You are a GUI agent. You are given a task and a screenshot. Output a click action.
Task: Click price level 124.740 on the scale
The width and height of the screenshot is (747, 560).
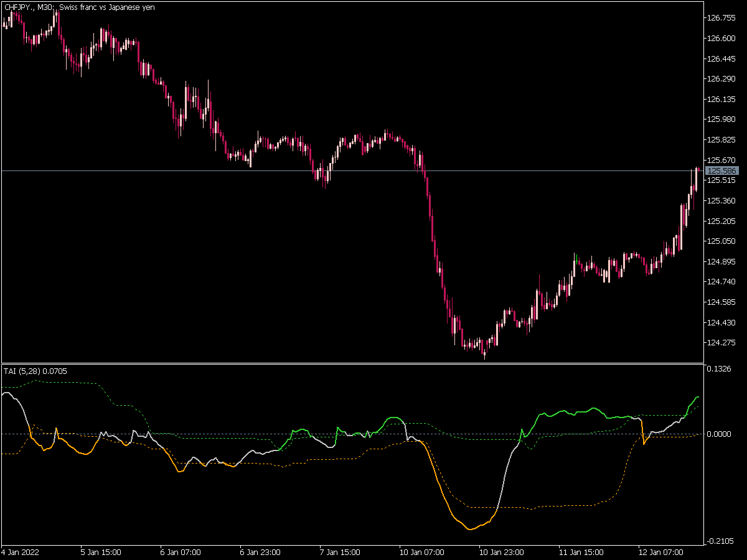(722, 282)
